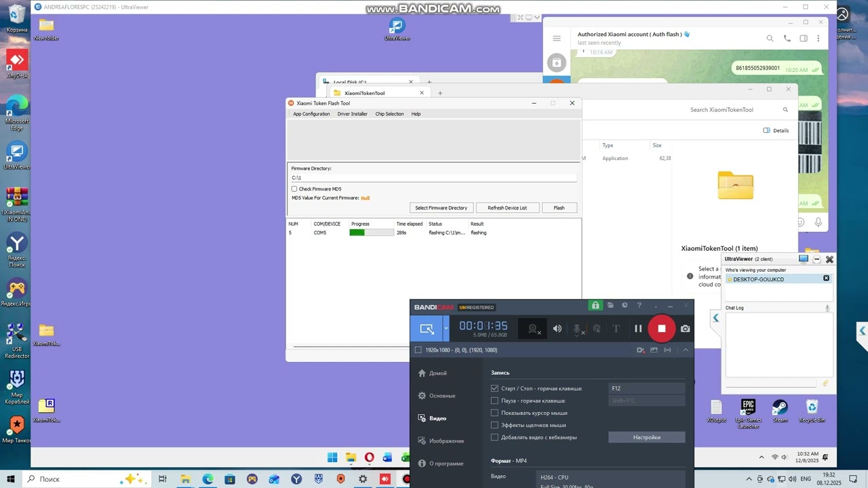Enable Пауза hotkey checkbox
The width and height of the screenshot is (868, 488).
494,401
